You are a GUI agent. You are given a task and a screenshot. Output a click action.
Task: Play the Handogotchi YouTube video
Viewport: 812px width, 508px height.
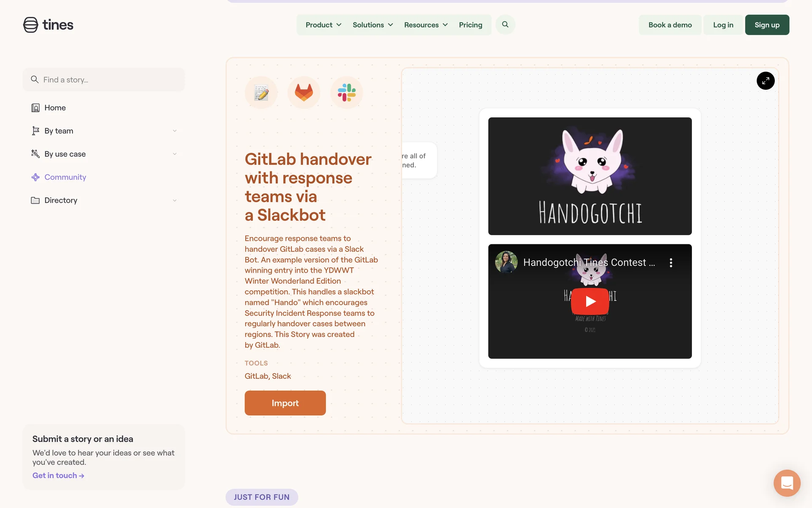tap(590, 301)
